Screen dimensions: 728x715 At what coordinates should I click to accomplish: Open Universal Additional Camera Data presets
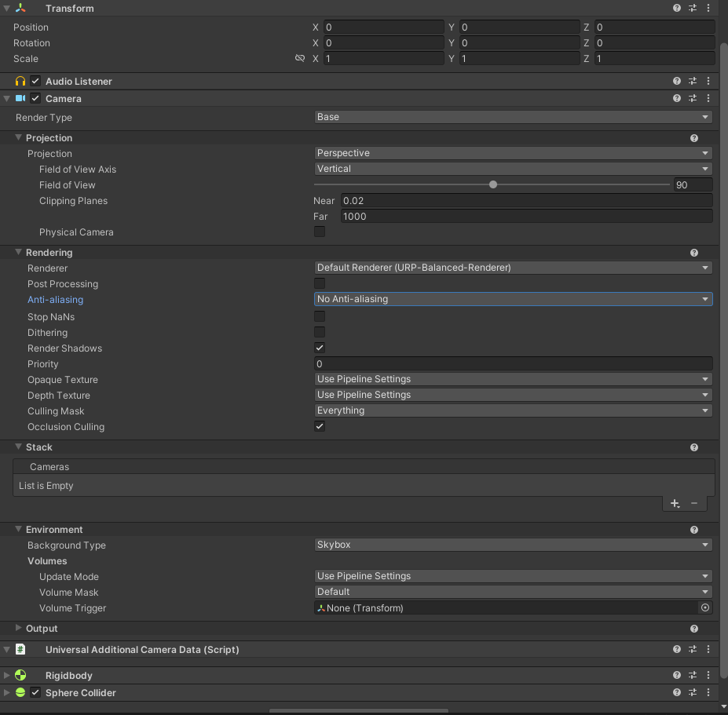pyautogui.click(x=693, y=649)
